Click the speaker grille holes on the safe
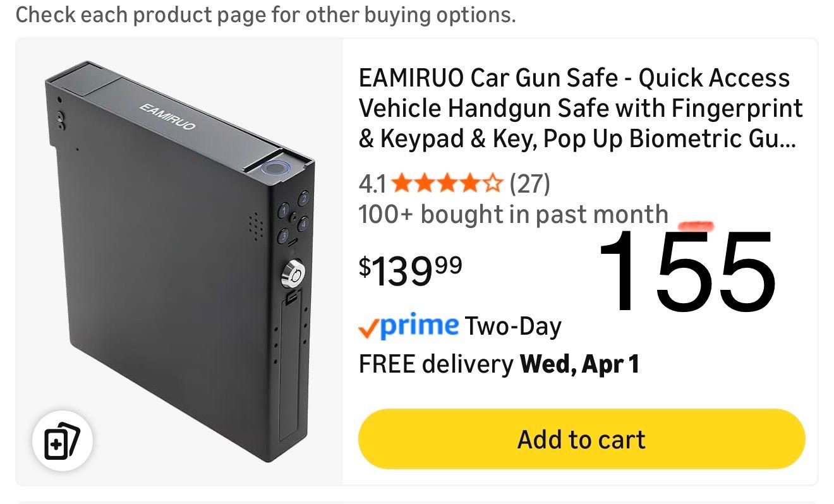 (x=255, y=225)
